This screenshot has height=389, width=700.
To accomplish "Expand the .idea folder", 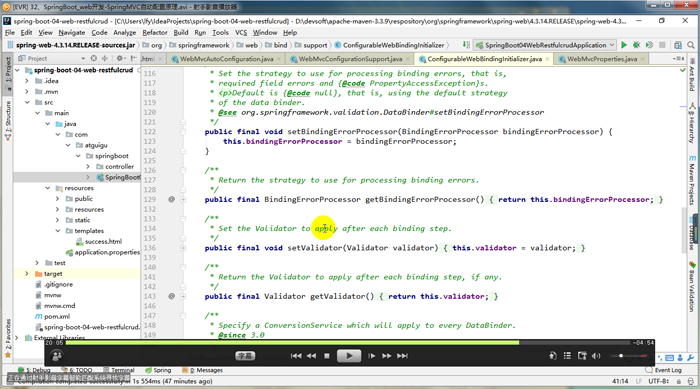I will pyautogui.click(x=27, y=81).
